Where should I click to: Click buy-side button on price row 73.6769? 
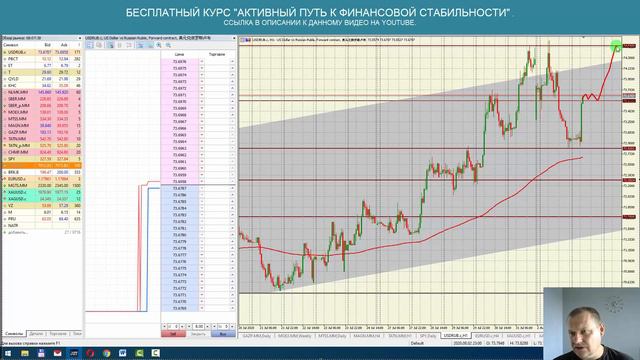click(x=233, y=308)
